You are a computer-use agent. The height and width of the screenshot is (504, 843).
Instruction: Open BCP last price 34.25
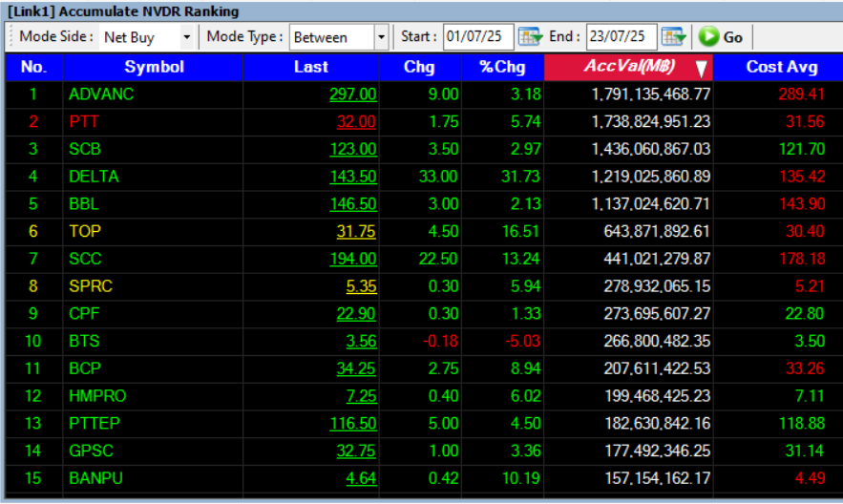(356, 368)
